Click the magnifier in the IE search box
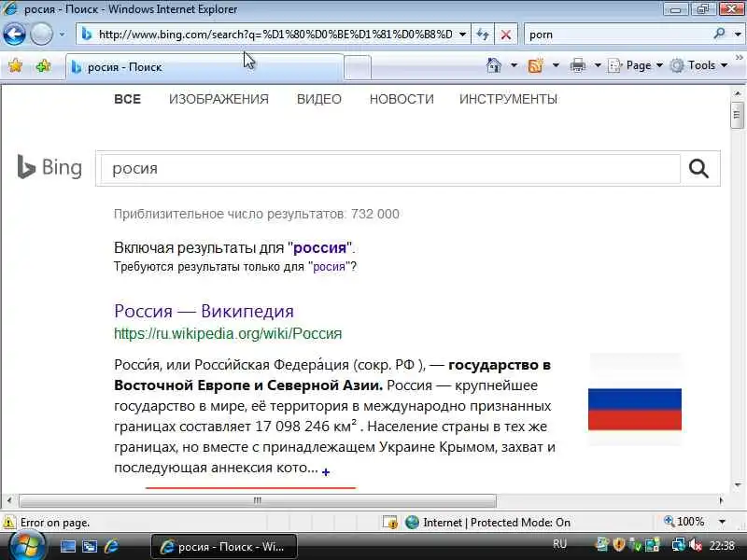The width and height of the screenshot is (747, 560). coord(719,34)
